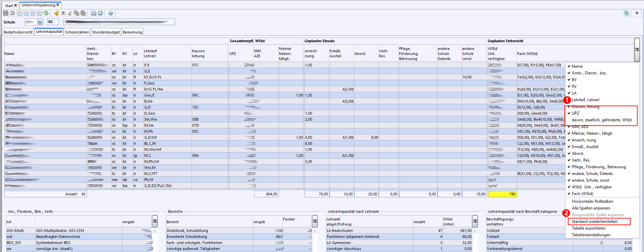This screenshot has width=644, height=252.
Task: Click the scissors Cut icon
Action: [70, 13]
